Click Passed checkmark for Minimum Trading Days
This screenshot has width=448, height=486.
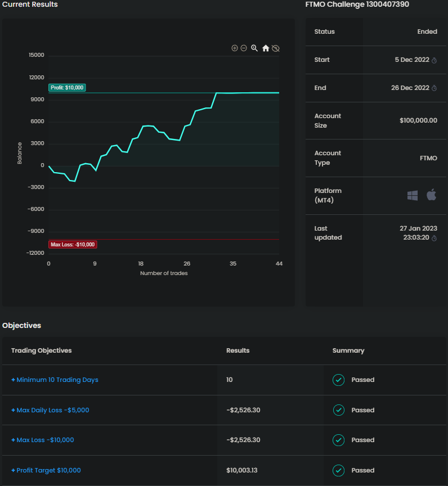point(339,380)
